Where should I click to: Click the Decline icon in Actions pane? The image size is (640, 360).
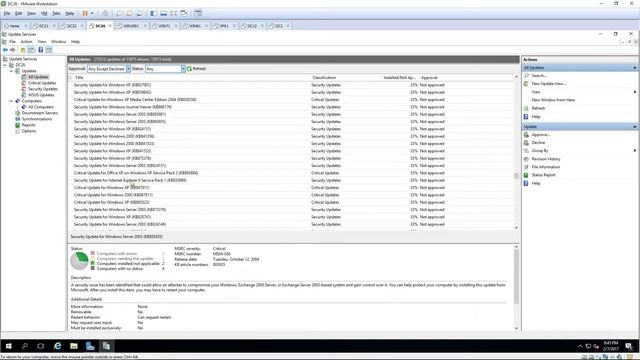[526, 142]
